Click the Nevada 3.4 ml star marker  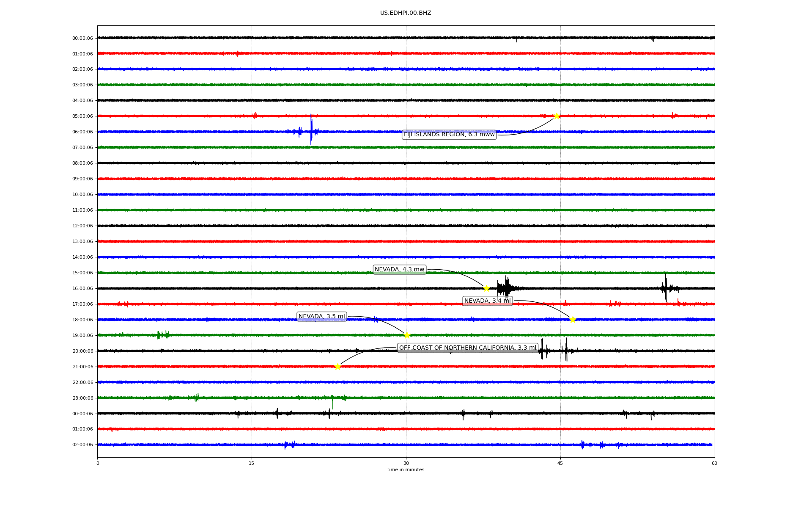pyautogui.click(x=573, y=320)
